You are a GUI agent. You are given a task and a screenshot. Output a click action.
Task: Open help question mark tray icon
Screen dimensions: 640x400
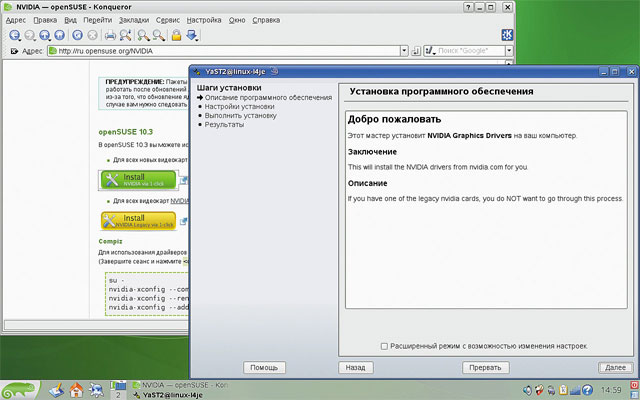pos(587,390)
